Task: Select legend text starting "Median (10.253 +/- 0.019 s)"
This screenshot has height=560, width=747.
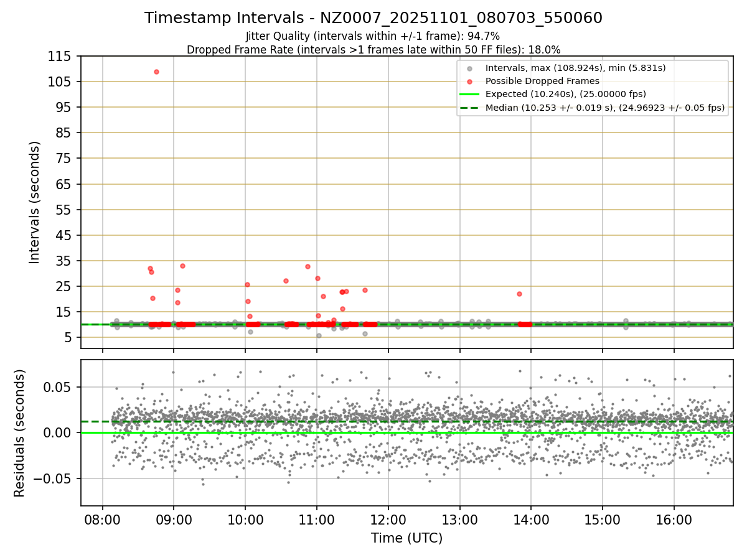Action: click(x=605, y=108)
